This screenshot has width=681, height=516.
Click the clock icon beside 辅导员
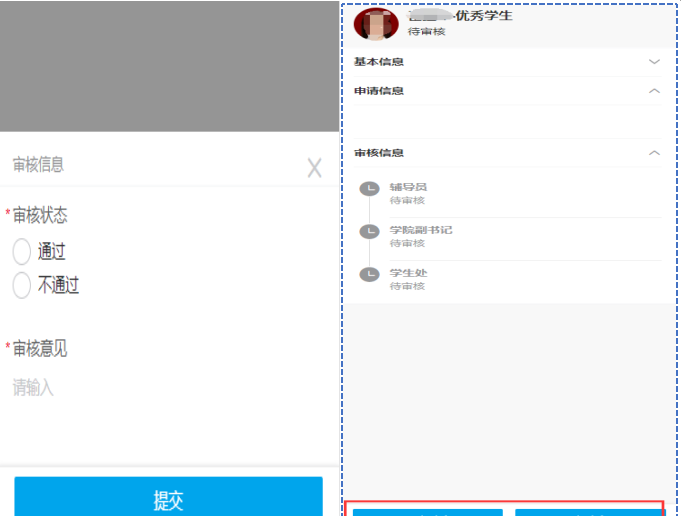tap(369, 189)
